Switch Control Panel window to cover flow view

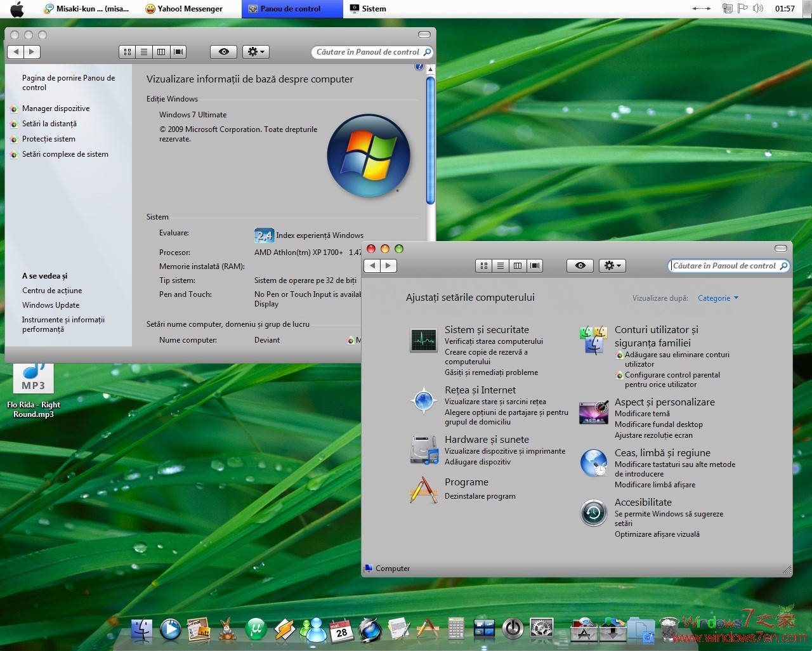click(535, 266)
